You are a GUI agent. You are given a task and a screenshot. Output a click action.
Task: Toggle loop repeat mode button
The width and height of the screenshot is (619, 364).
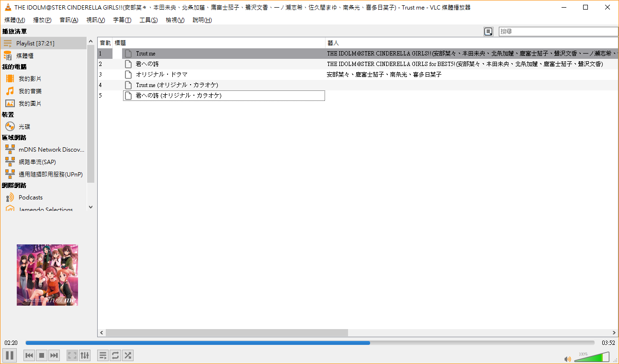tap(115, 355)
